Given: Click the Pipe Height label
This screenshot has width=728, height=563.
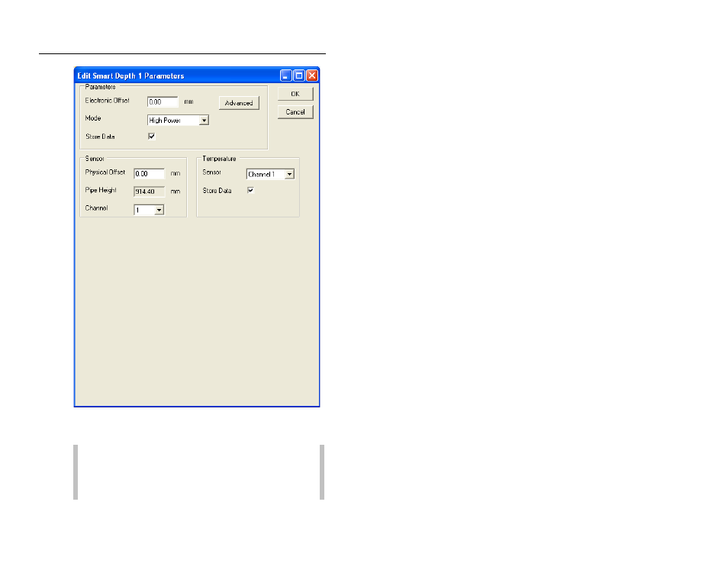Looking at the screenshot, I should tap(101, 190).
